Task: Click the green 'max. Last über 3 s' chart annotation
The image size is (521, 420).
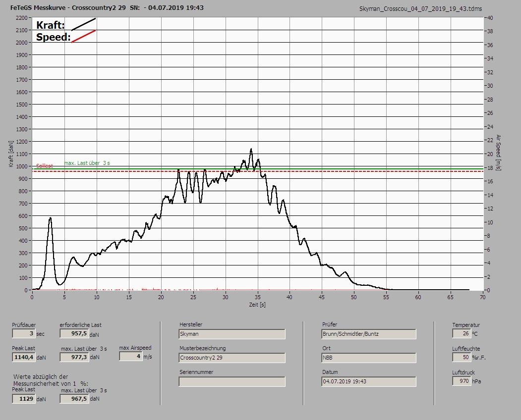Action: (x=87, y=163)
